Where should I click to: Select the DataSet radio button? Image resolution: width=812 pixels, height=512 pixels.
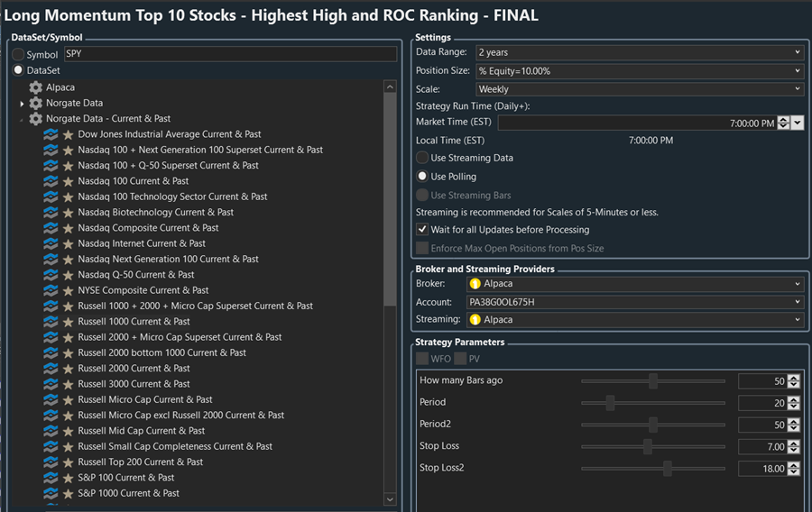click(x=18, y=69)
